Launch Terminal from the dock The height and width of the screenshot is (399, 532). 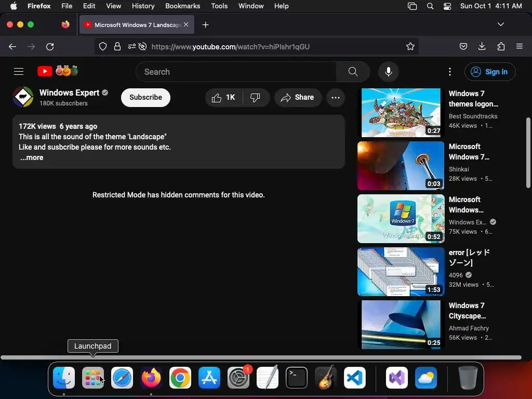coord(297,378)
